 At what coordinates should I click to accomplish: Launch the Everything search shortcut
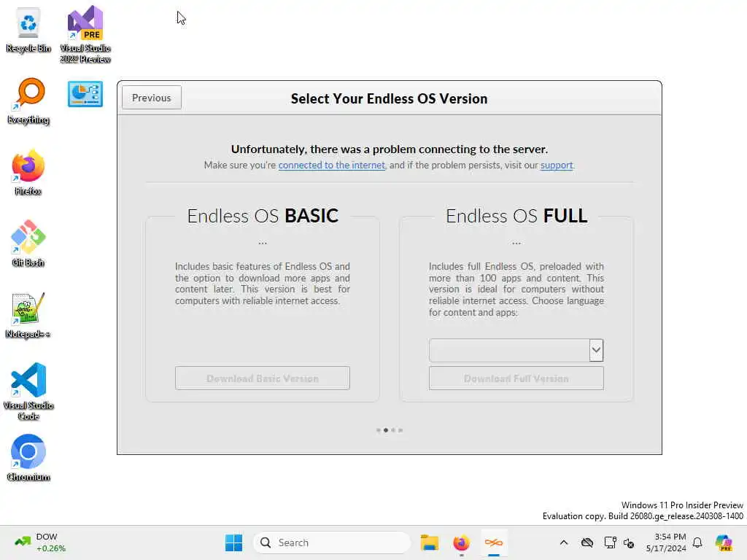click(x=28, y=101)
